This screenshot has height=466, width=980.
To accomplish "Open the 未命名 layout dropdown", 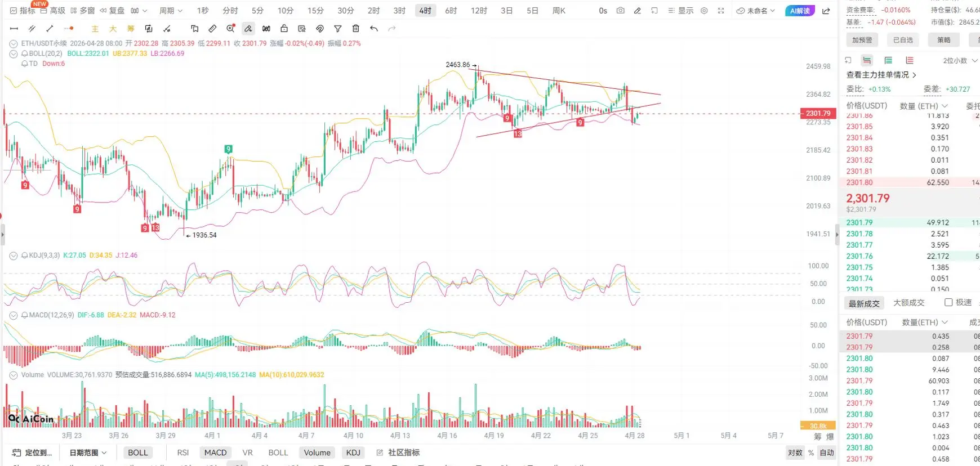I will click(756, 11).
